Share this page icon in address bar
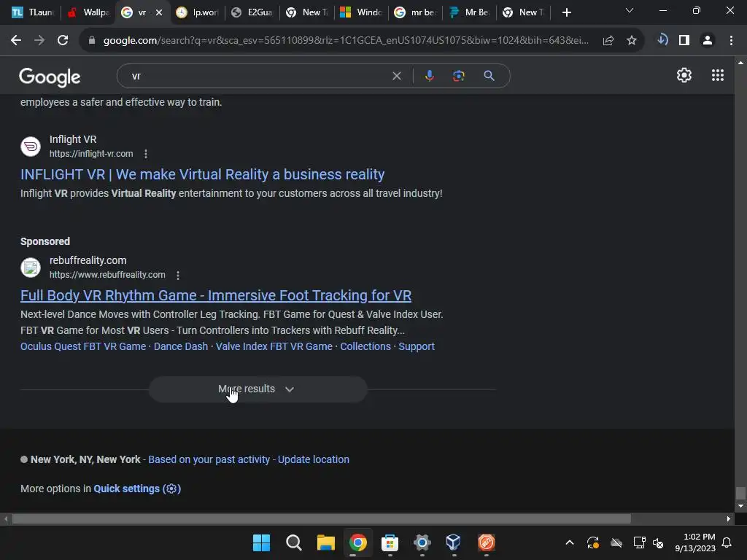 tap(608, 41)
